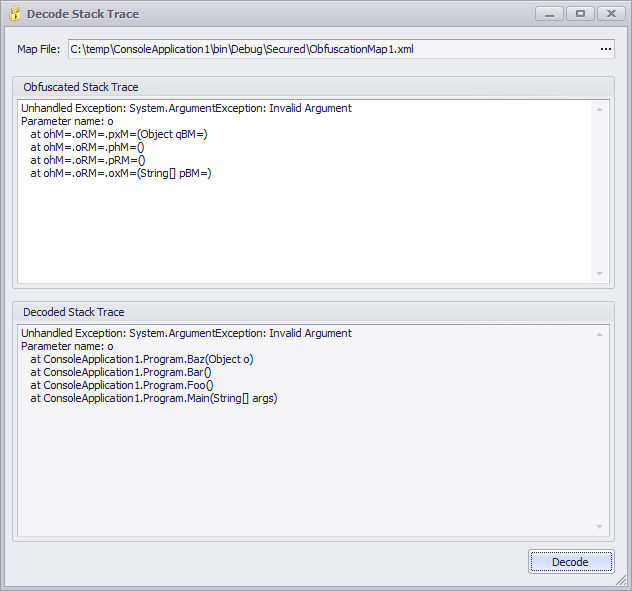Click the Obfuscated Stack Trace scroll-down arrow
Screen dimensions: 632x591
[600, 273]
